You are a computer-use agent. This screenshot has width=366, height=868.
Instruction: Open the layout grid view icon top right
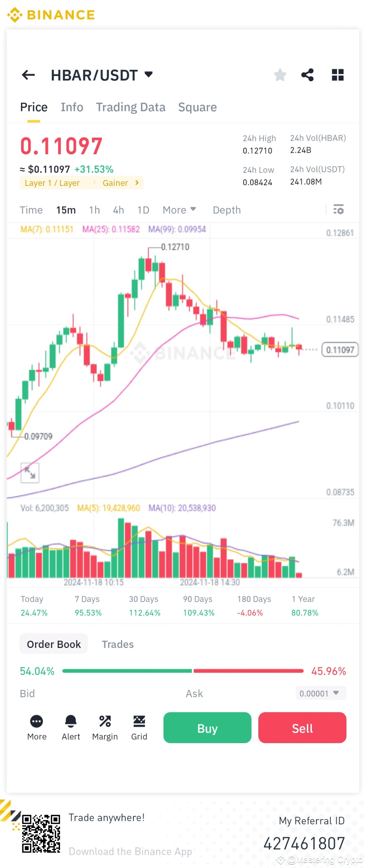[337, 75]
